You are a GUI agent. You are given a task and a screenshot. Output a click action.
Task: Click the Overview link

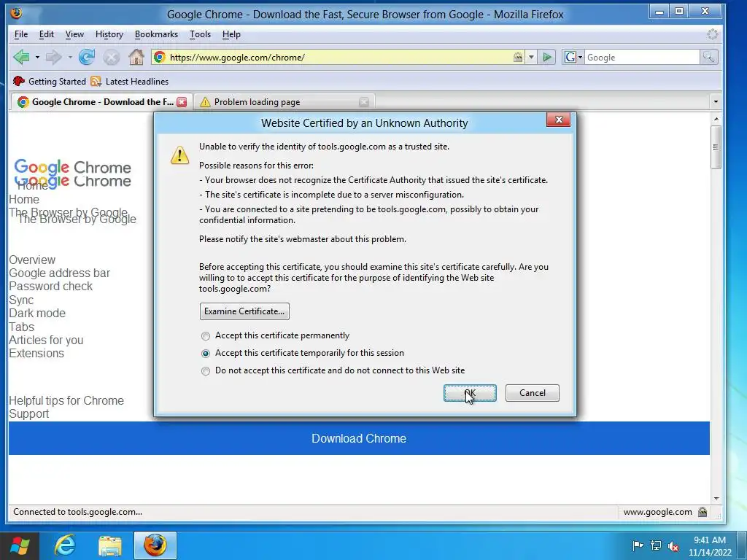coord(32,260)
